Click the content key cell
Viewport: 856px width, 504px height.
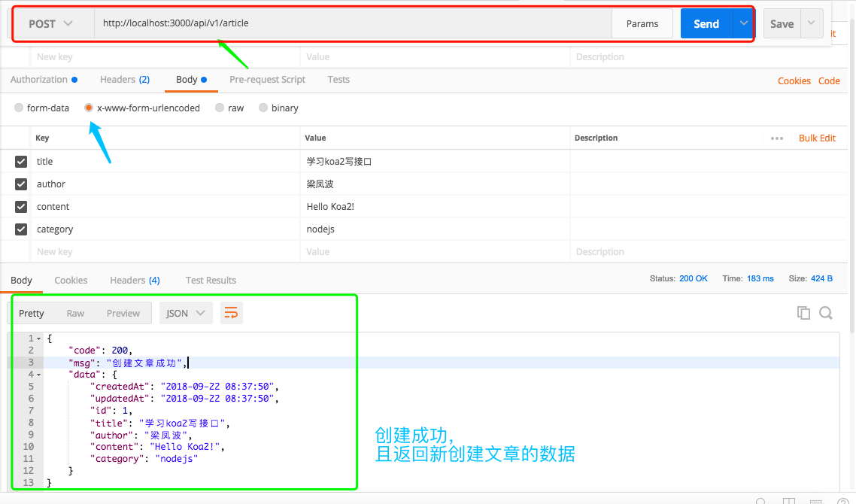tap(165, 206)
